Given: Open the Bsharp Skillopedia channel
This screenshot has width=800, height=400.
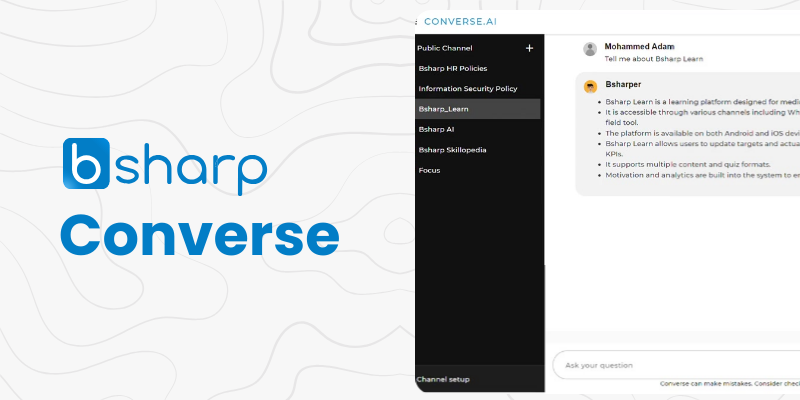Looking at the screenshot, I should click(x=453, y=149).
